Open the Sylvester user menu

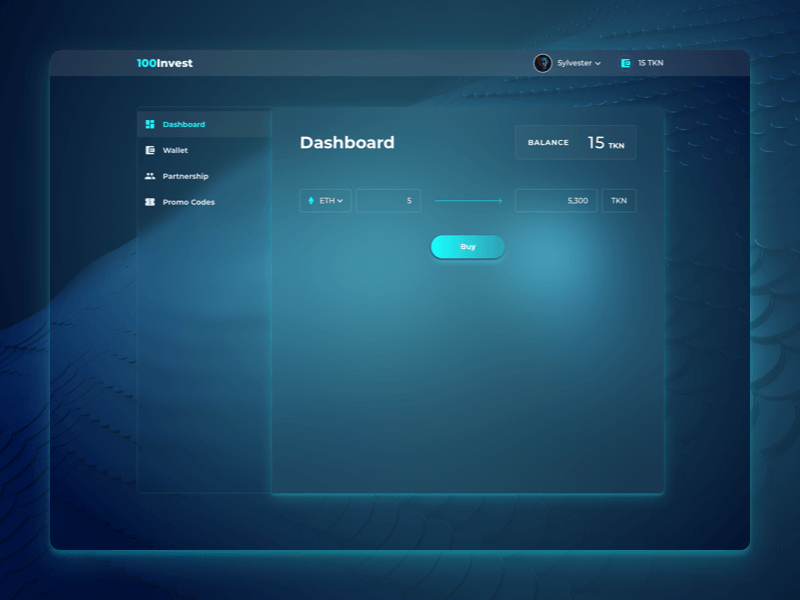point(574,63)
